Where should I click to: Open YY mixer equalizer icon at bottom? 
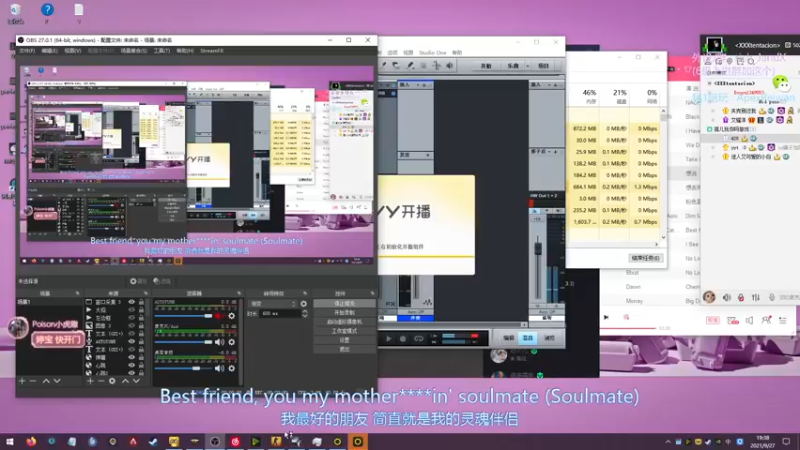click(756, 297)
